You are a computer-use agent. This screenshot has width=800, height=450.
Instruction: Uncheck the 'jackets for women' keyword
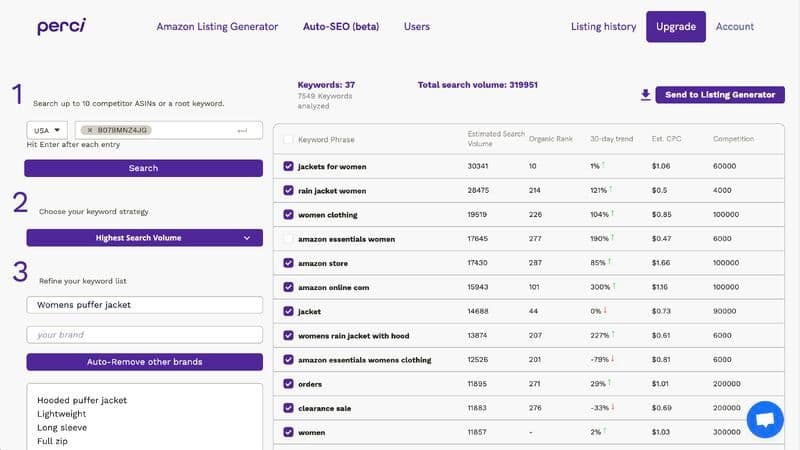(288, 166)
